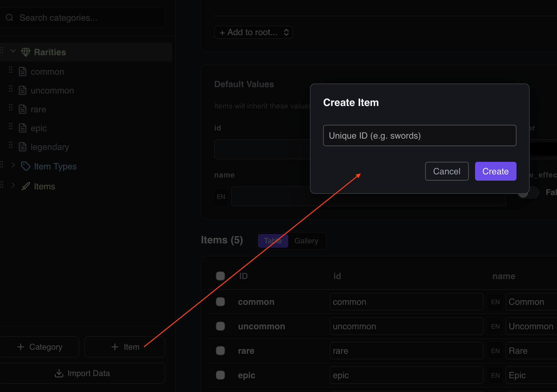
Task: Cancel the Create Item dialog
Action: (447, 171)
